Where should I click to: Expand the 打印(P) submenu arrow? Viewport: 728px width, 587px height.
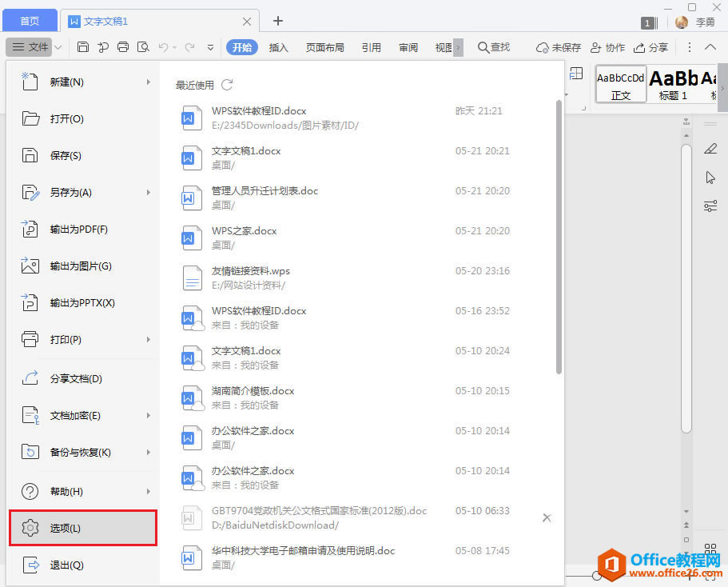(x=149, y=340)
